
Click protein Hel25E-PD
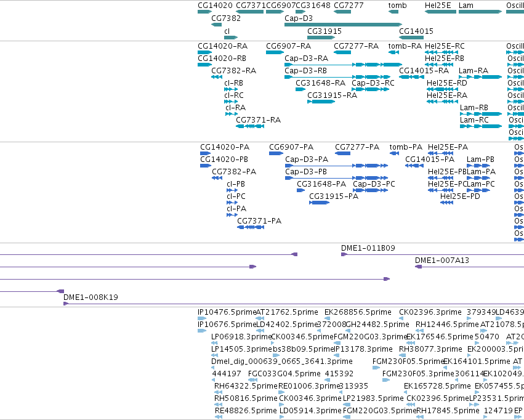460,197
